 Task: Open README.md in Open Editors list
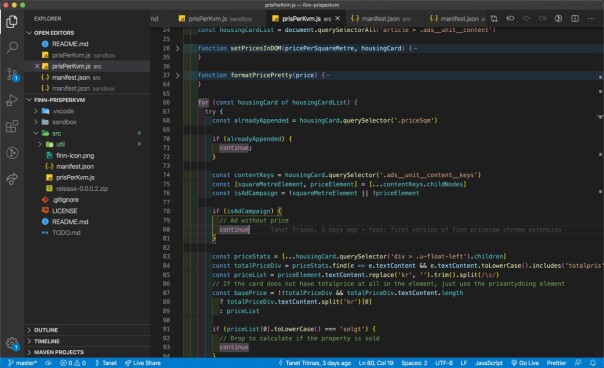[x=70, y=44]
